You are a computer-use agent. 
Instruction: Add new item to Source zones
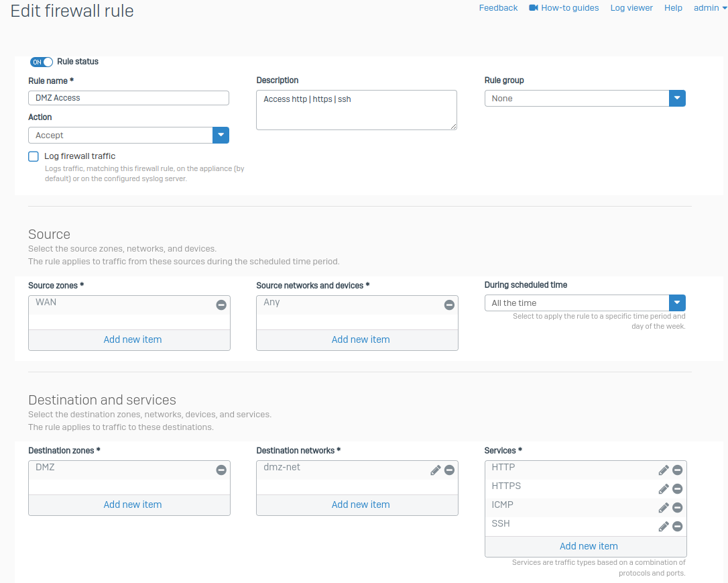pos(132,339)
